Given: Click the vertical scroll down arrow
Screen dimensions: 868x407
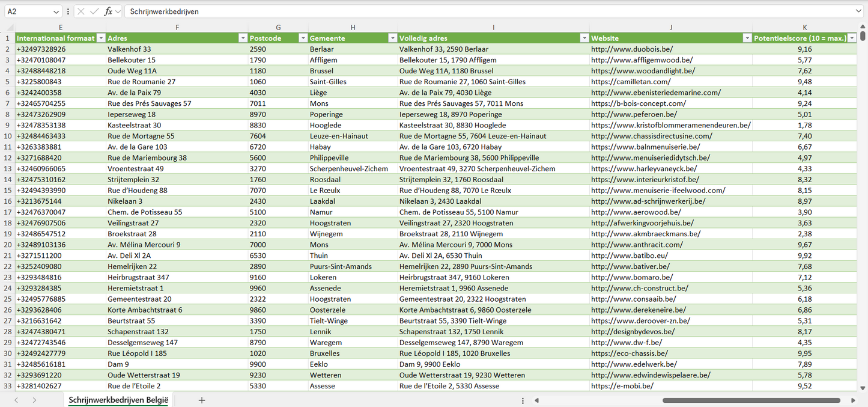Looking at the screenshot, I should coord(863,388).
